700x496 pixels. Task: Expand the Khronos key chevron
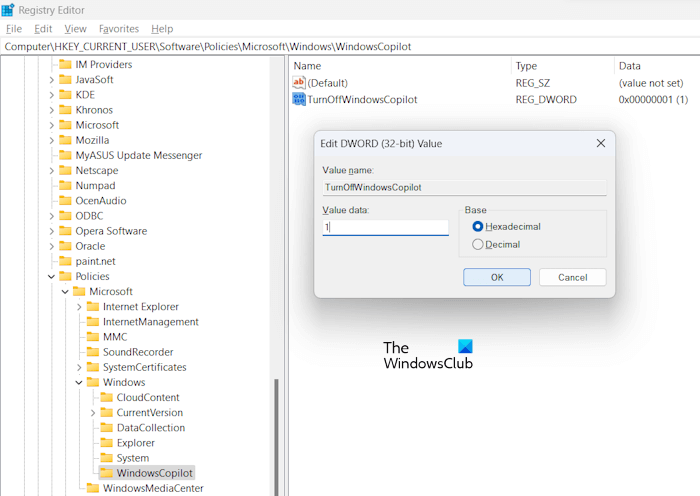(51, 110)
